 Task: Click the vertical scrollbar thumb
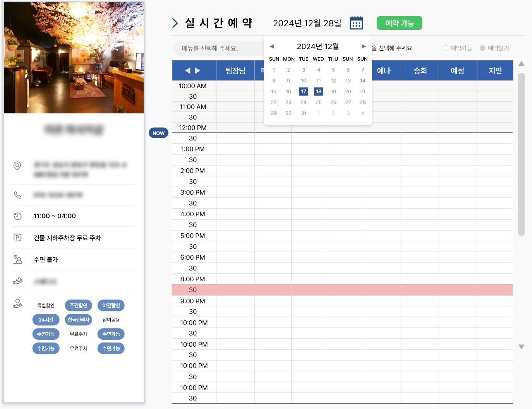[522, 154]
